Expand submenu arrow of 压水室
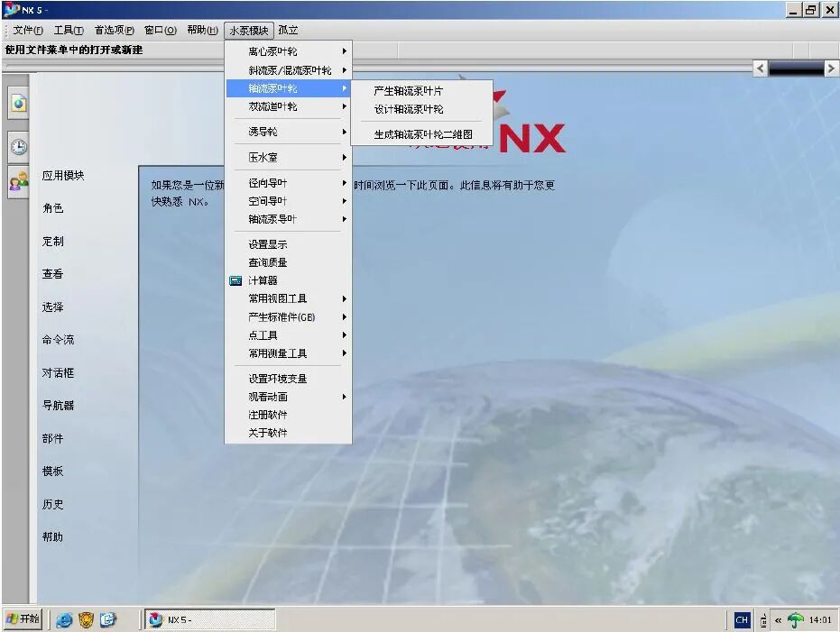This screenshot has height=632, width=840. (x=345, y=158)
